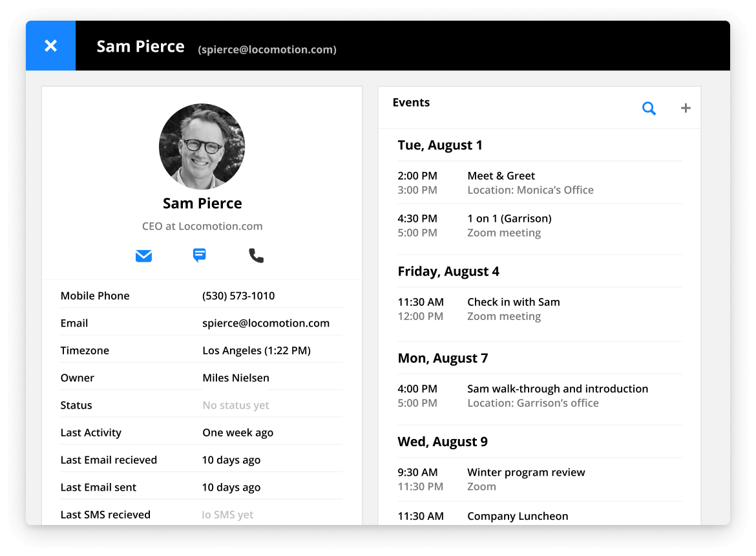Open the Events search icon
The width and height of the screenshot is (756, 556).
(x=649, y=109)
